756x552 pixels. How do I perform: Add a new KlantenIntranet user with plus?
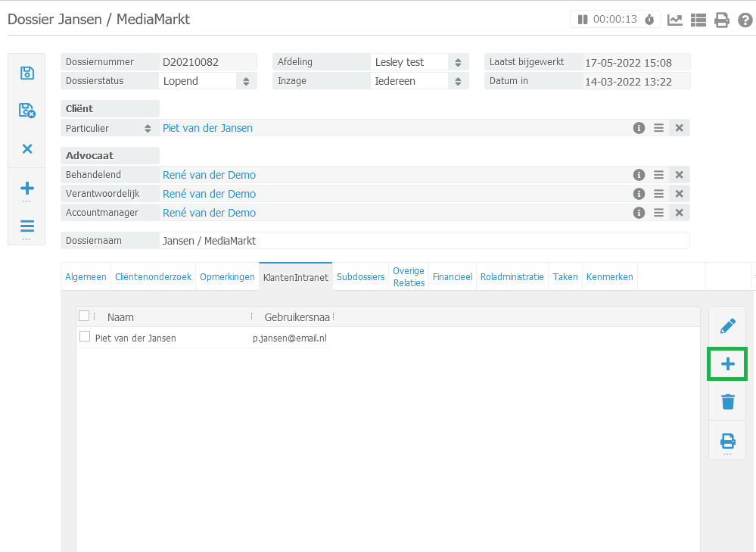[727, 364]
